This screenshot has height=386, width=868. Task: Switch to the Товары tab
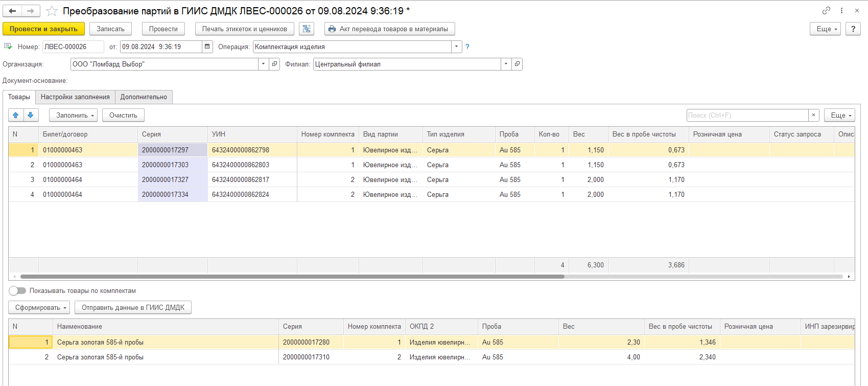[x=19, y=97]
